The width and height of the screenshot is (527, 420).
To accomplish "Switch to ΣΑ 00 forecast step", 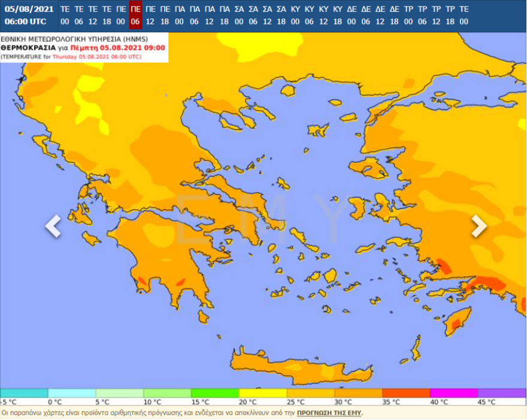I will point(239,16).
